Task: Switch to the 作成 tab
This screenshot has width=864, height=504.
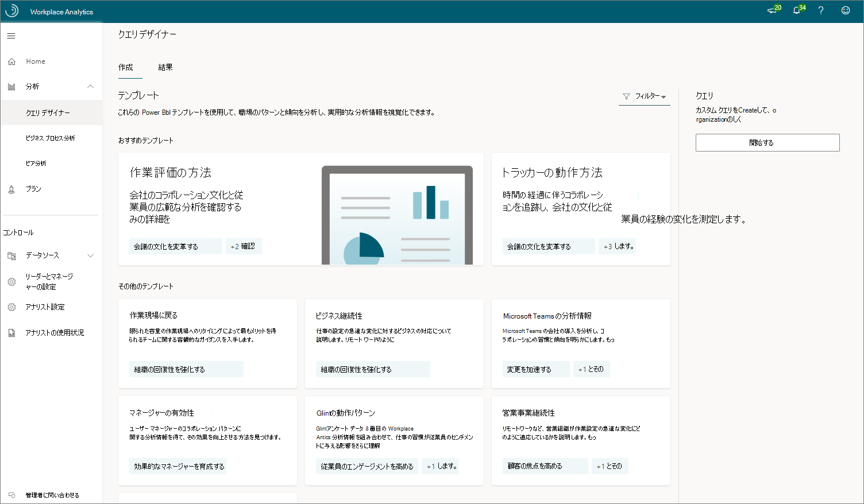Action: [126, 67]
